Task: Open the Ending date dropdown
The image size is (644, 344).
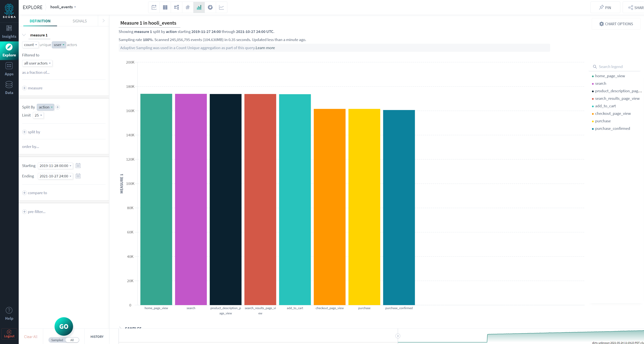Action: click(55, 176)
